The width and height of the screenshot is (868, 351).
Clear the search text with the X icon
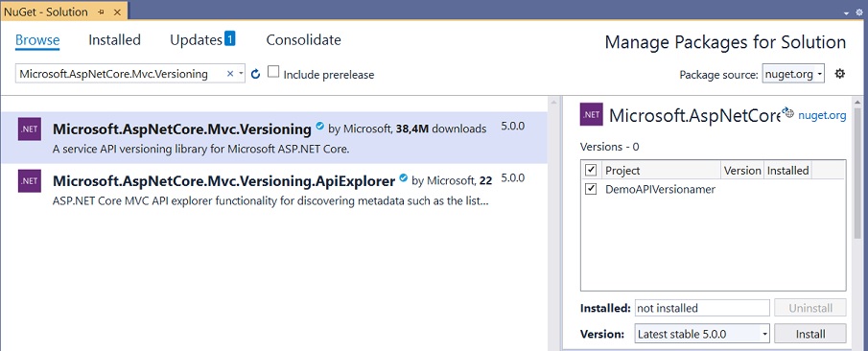click(x=230, y=74)
